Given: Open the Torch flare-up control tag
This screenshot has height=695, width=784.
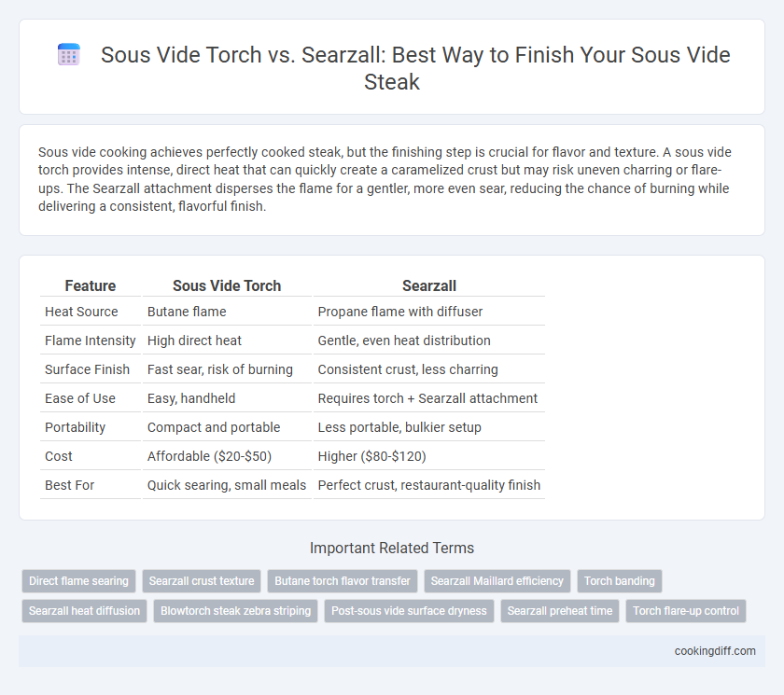Looking at the screenshot, I should [x=685, y=611].
